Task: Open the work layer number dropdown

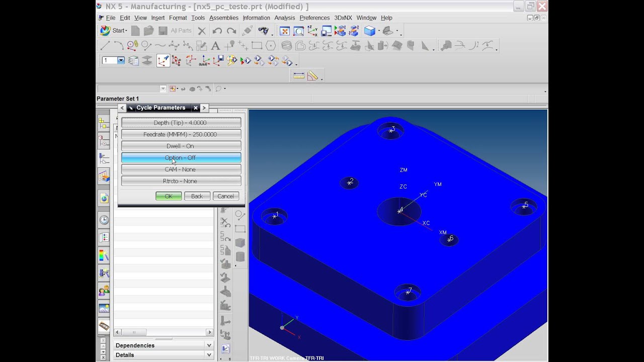Action: click(x=121, y=61)
